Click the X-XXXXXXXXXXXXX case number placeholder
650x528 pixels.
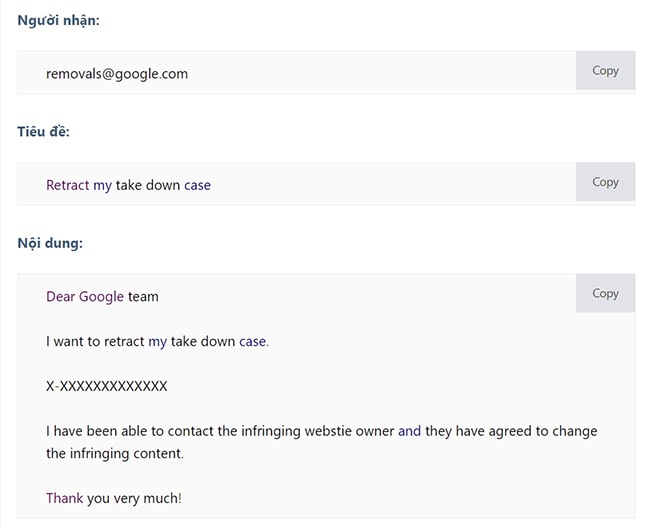[x=107, y=386]
